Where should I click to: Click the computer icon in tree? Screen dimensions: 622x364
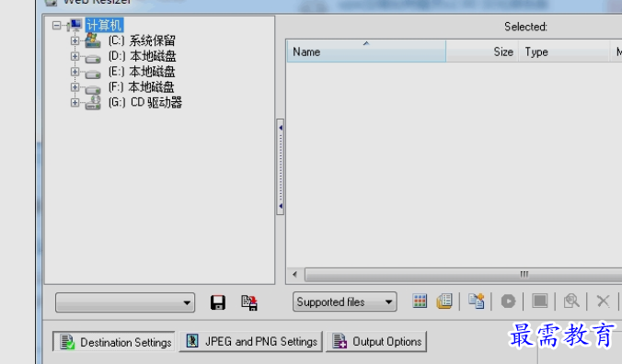[x=75, y=25]
